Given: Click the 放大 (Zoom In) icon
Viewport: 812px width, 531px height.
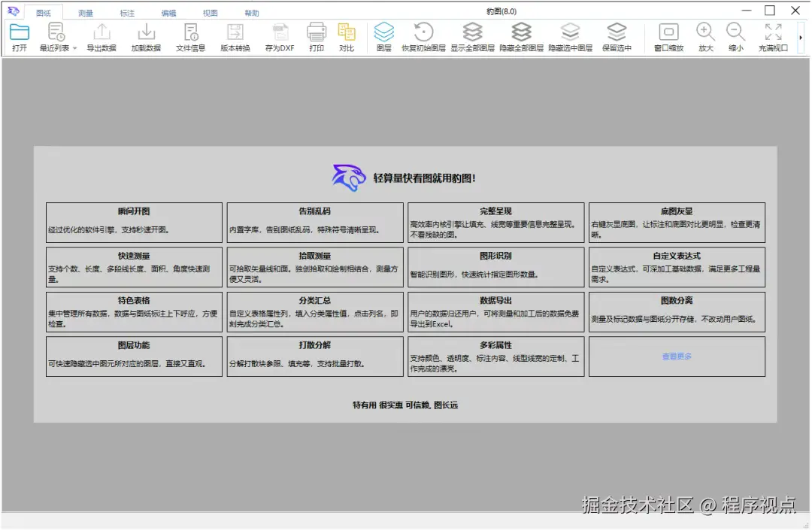Looking at the screenshot, I should (x=705, y=35).
